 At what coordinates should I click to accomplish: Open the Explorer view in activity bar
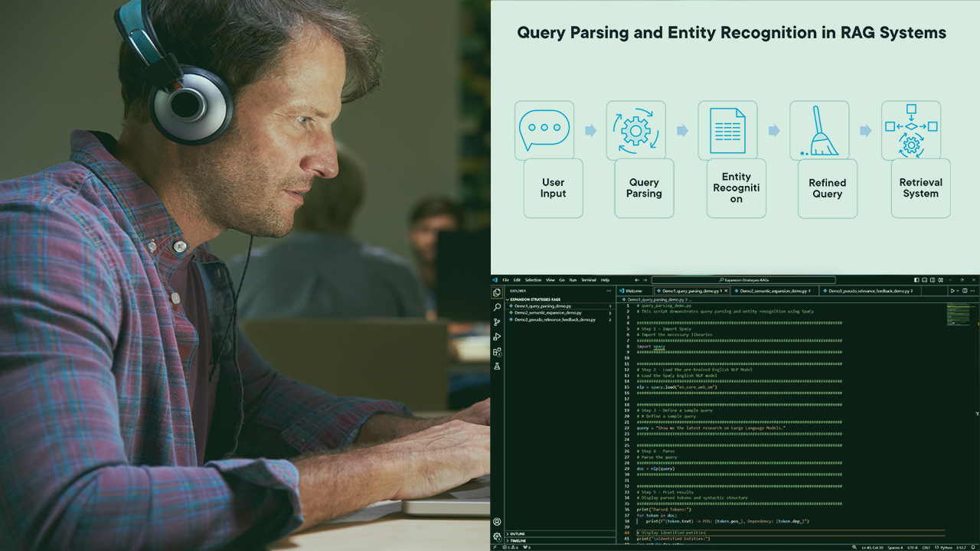click(x=497, y=292)
